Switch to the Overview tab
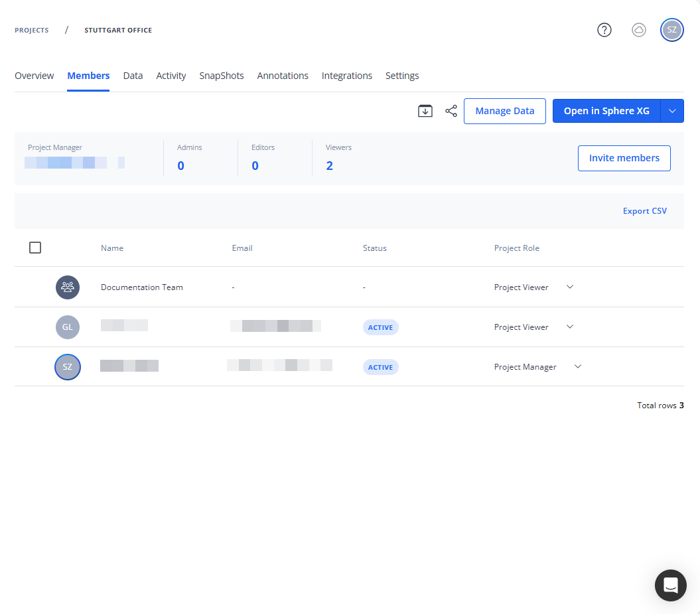This screenshot has height=614, width=700. click(x=34, y=76)
